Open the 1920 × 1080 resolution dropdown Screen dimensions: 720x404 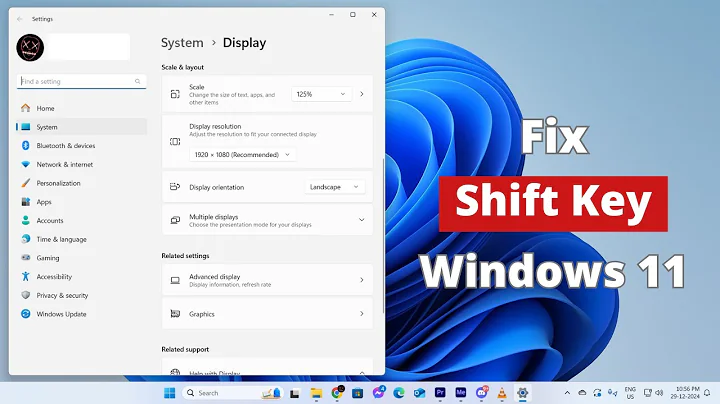(x=242, y=155)
